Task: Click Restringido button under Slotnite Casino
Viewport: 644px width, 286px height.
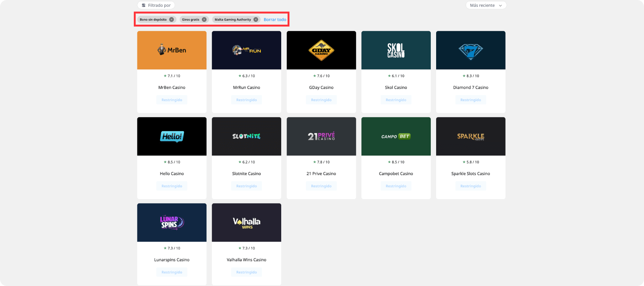Action: pyautogui.click(x=247, y=186)
